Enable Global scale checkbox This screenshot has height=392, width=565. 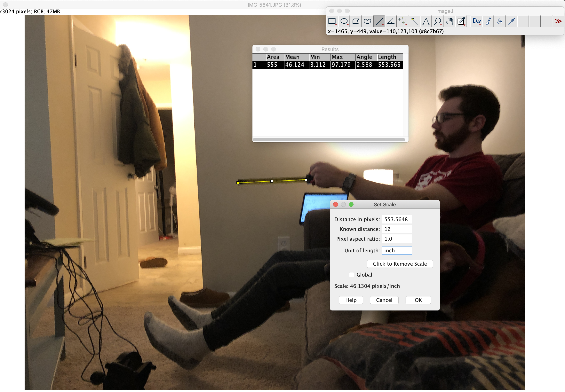[352, 275]
